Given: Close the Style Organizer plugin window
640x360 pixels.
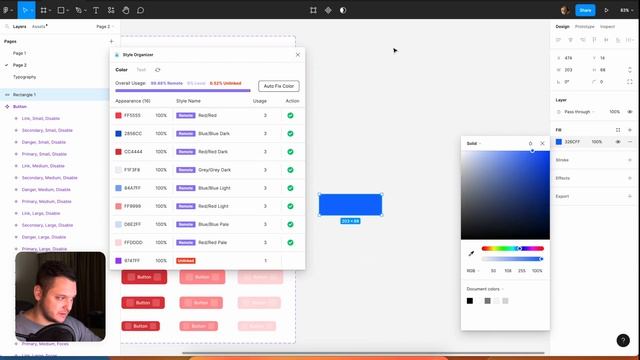Looking at the screenshot, I should (x=298, y=55).
